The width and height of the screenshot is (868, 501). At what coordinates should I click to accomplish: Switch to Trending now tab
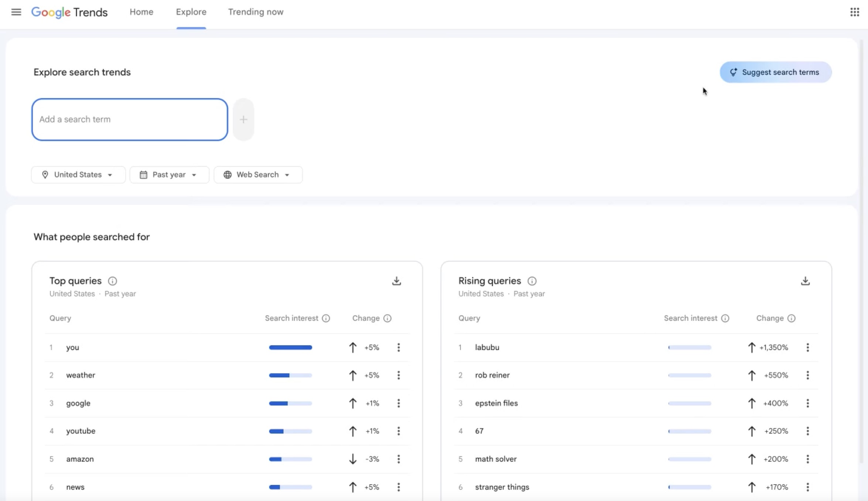256,12
